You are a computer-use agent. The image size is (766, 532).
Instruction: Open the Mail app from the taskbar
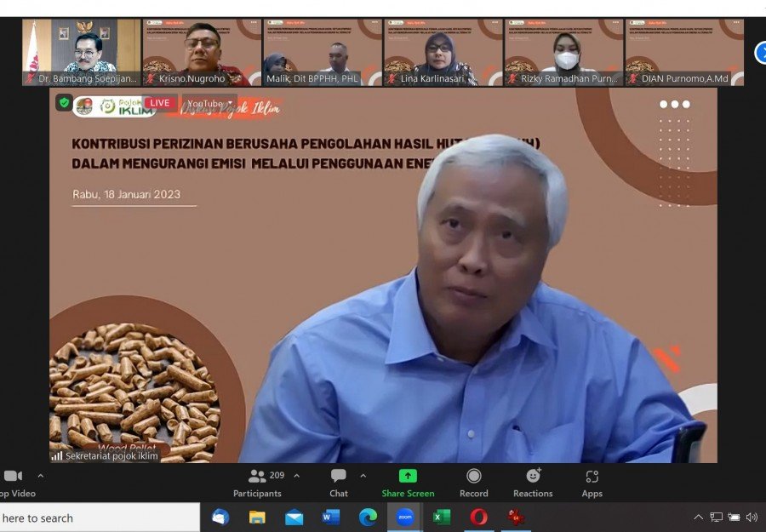294,517
